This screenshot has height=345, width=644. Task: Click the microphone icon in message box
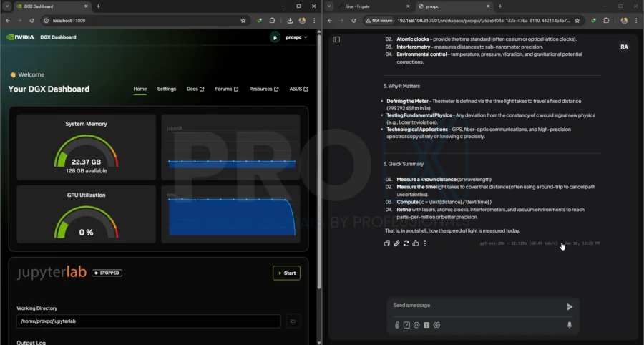[570, 325]
